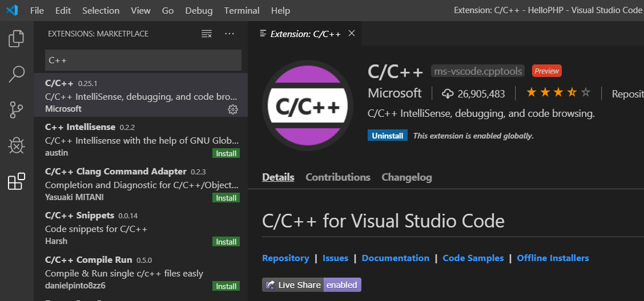Install C/C++ Clang Command Adapter
The height and width of the screenshot is (301, 644).
(x=226, y=198)
